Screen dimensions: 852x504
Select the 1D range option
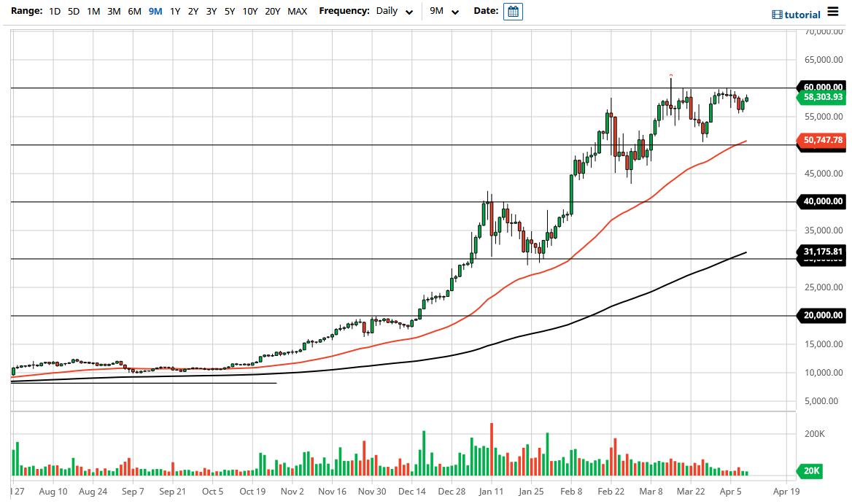coord(54,12)
